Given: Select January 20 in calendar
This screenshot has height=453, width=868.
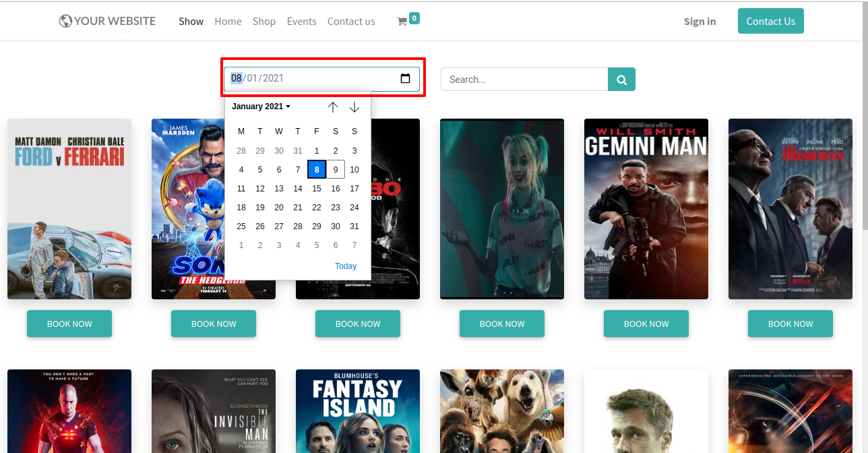Looking at the screenshot, I should coord(279,208).
